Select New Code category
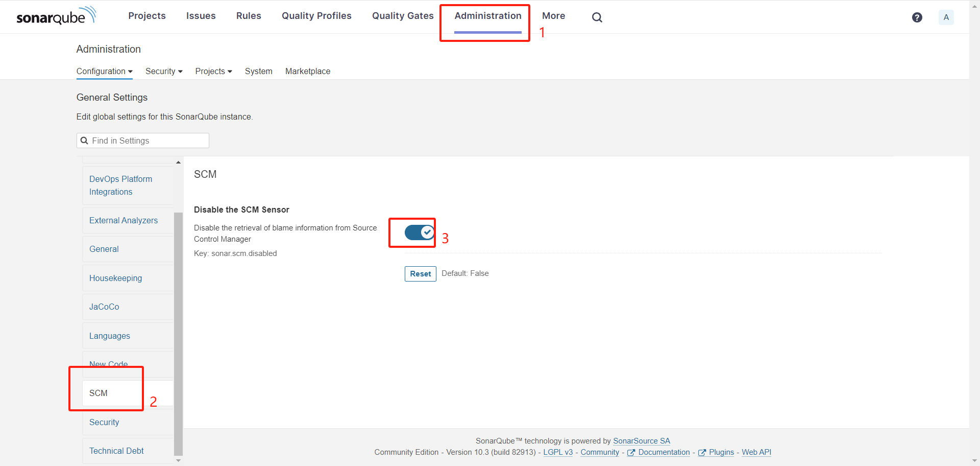The height and width of the screenshot is (466, 980). tap(128, 364)
